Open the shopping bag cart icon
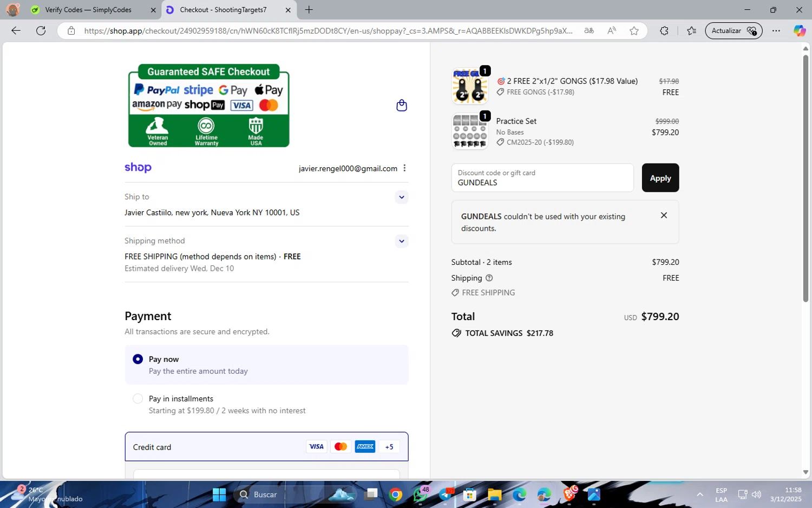 tap(402, 106)
